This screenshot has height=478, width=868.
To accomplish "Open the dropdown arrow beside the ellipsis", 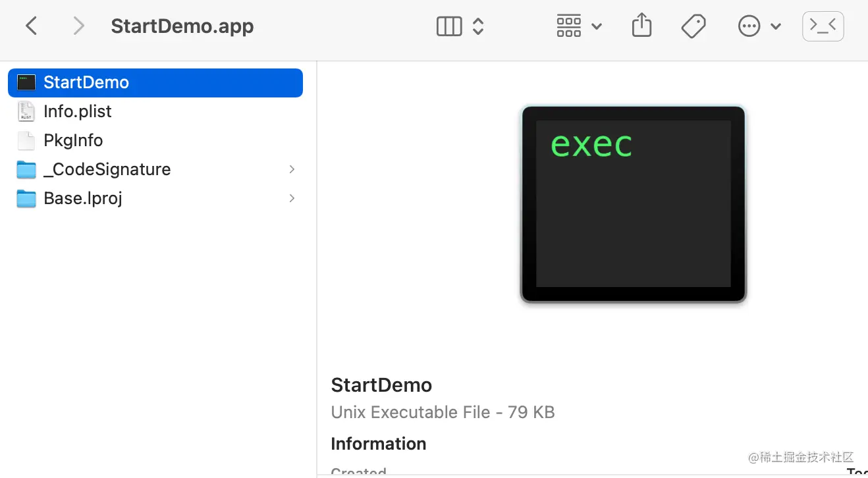I will tap(776, 26).
